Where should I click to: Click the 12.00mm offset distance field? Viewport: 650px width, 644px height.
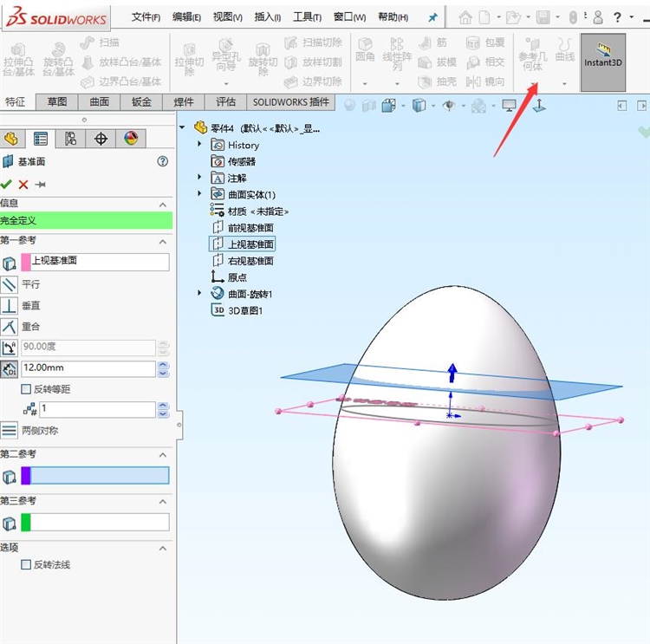click(88, 368)
